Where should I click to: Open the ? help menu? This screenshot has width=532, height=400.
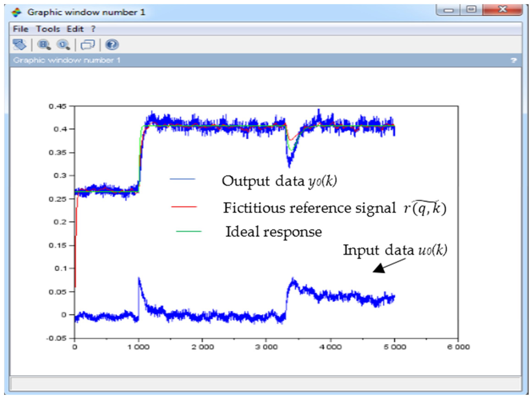point(93,29)
